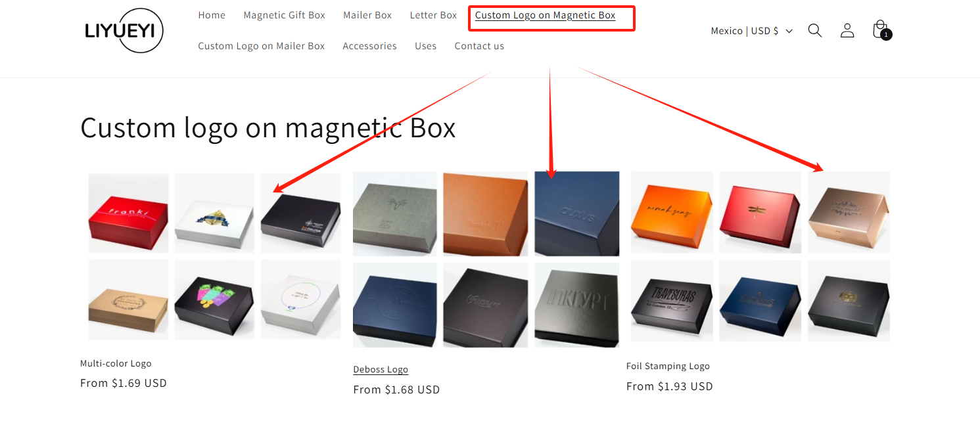980x423 pixels.
Task: Click the Deboss Logo product image collage
Action: click(486, 259)
